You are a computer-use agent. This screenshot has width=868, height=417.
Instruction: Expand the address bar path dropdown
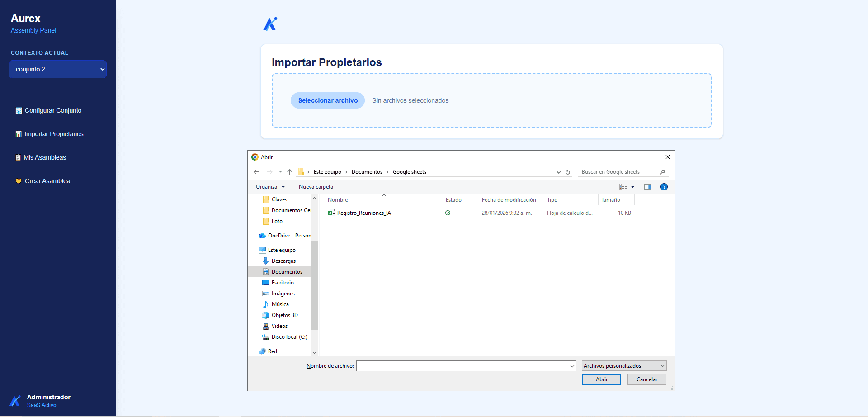559,172
